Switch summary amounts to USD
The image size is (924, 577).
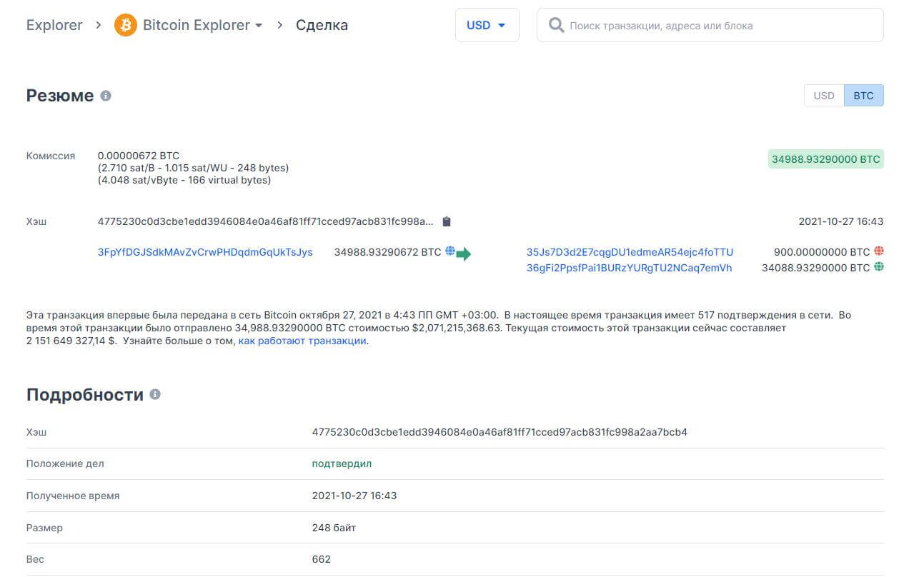pos(824,96)
